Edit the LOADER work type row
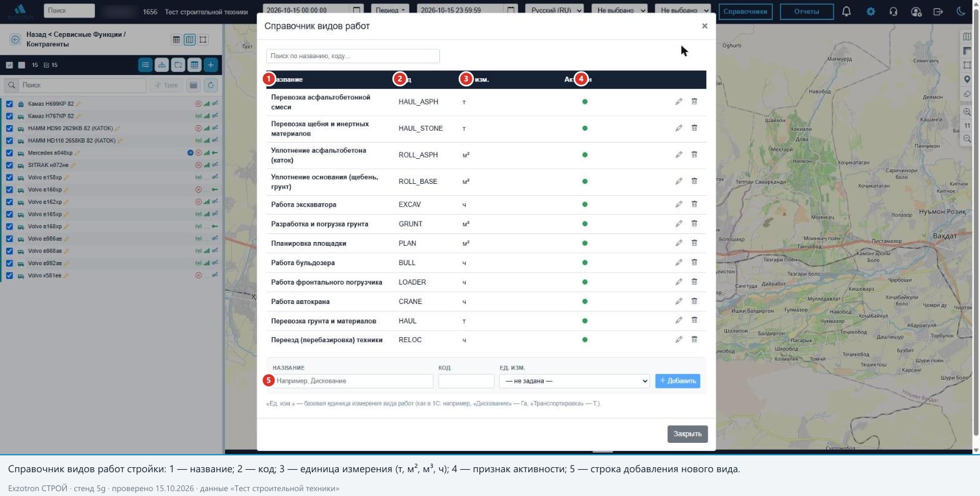The image size is (980, 496). [679, 282]
